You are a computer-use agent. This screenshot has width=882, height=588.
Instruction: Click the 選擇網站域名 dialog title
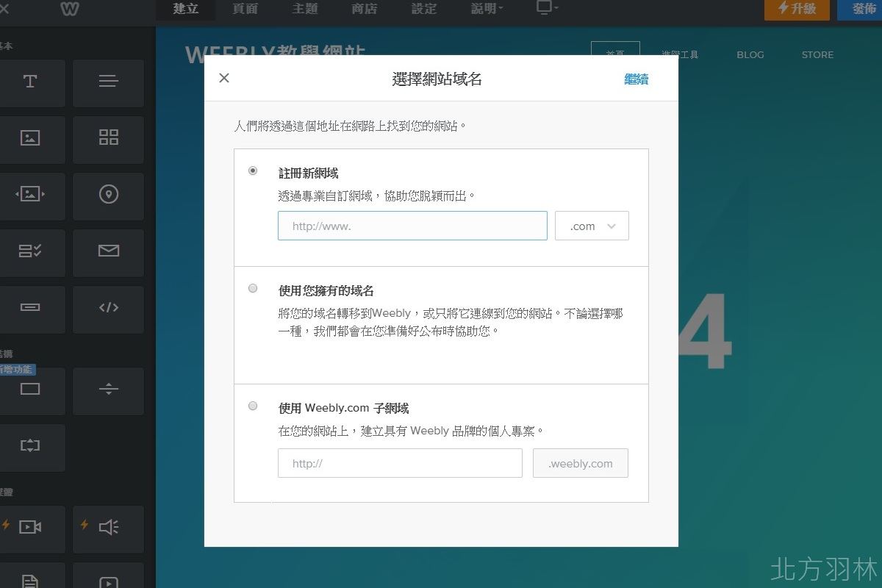point(437,79)
